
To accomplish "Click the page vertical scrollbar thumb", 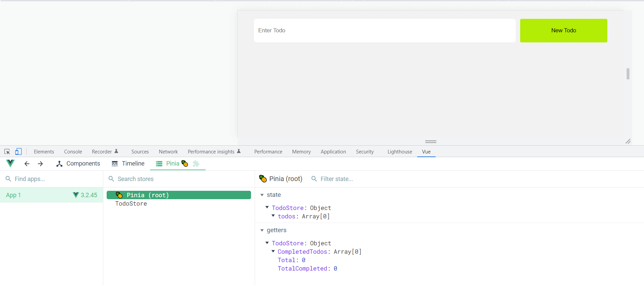I will (628, 74).
